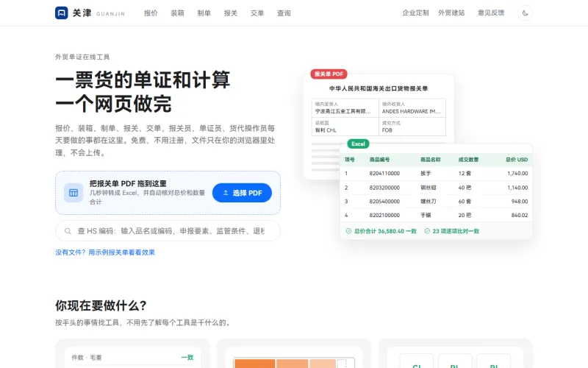Click the green check icon beside 23 项

[x=427, y=231]
